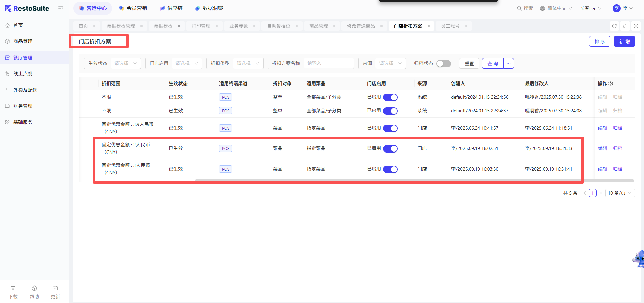Click the fullscreen expand icon

point(636,26)
